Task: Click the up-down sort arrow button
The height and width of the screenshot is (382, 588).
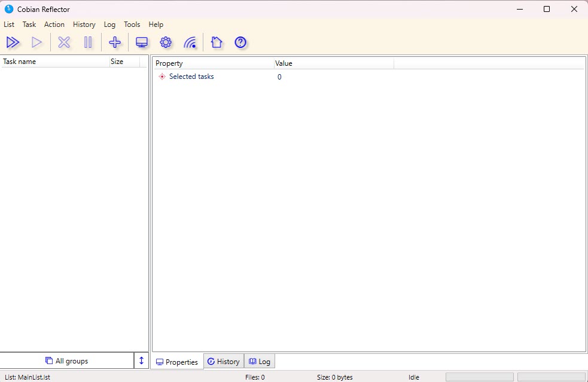Action: point(141,360)
